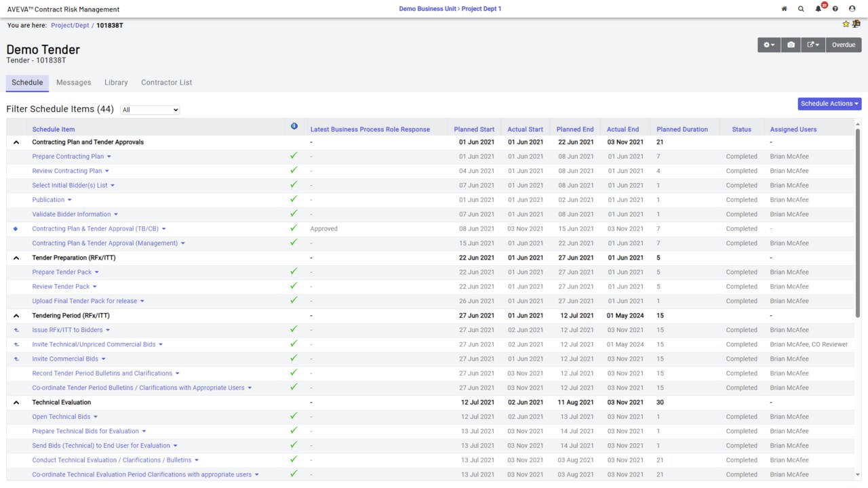Collapse the Contracting Plan and Tender Approvals group
Viewport: 868px width, 488px height.
[x=16, y=142]
